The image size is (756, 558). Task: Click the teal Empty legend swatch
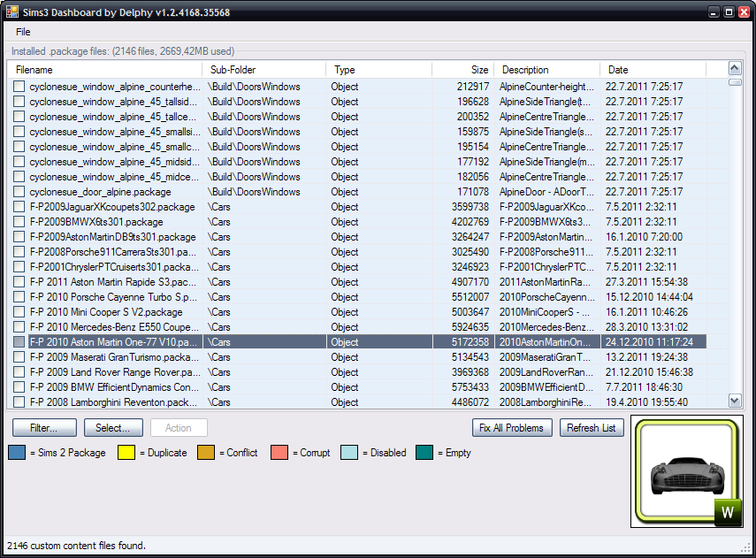[x=424, y=453]
